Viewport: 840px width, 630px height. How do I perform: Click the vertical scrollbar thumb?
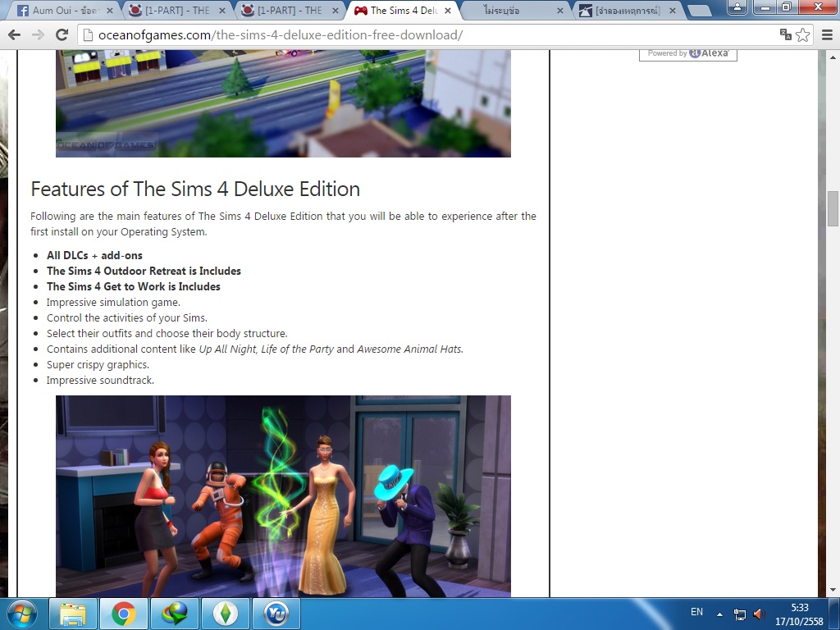[x=833, y=208]
